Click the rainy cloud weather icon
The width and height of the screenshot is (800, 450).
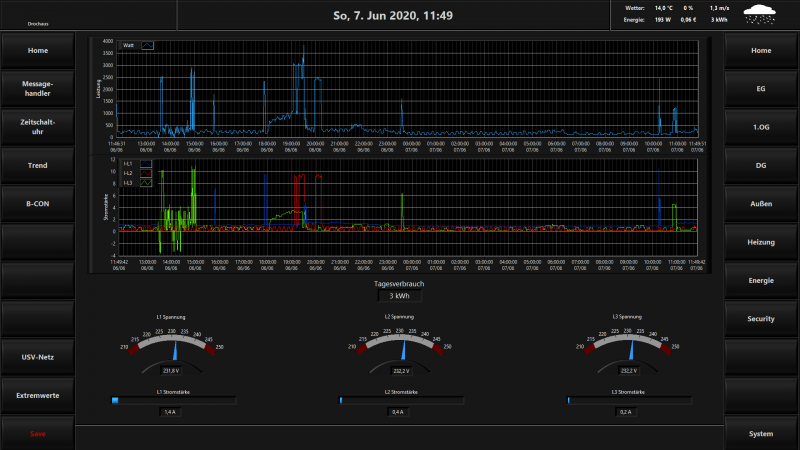coord(760,14)
